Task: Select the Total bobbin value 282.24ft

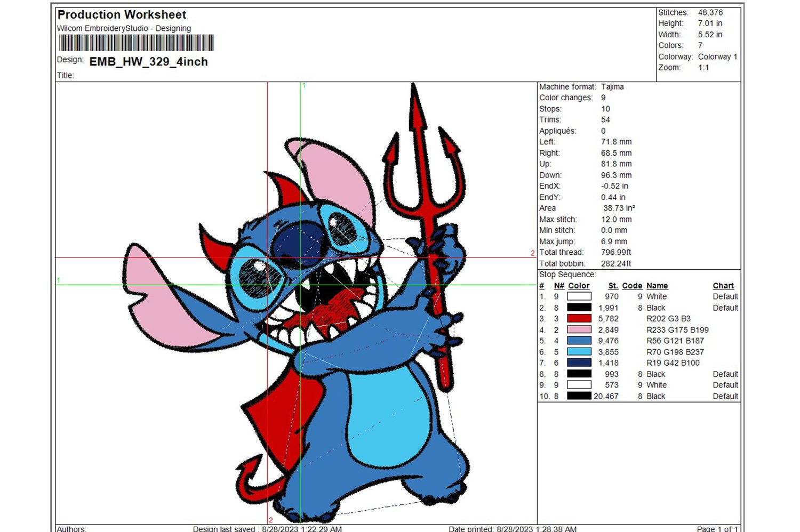Action: (x=616, y=264)
